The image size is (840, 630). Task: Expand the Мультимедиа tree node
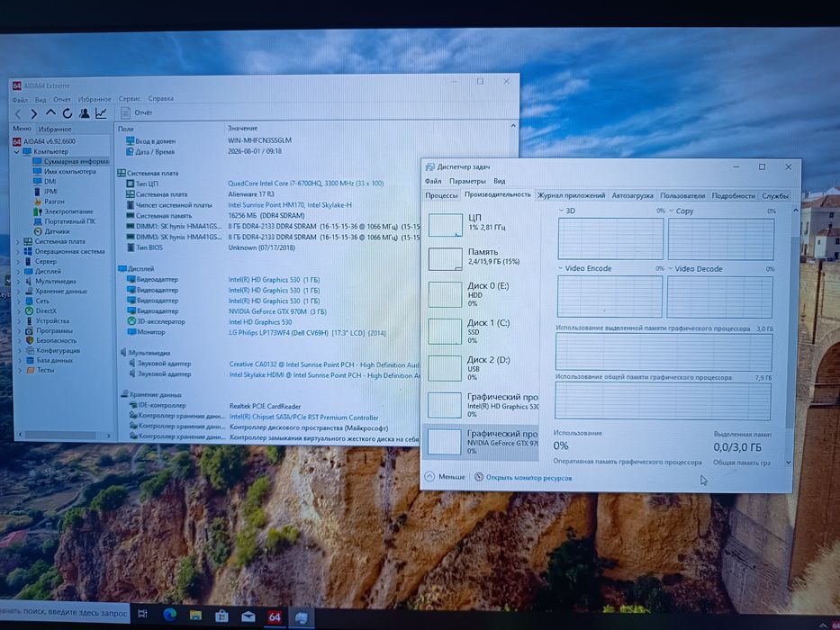[18, 281]
